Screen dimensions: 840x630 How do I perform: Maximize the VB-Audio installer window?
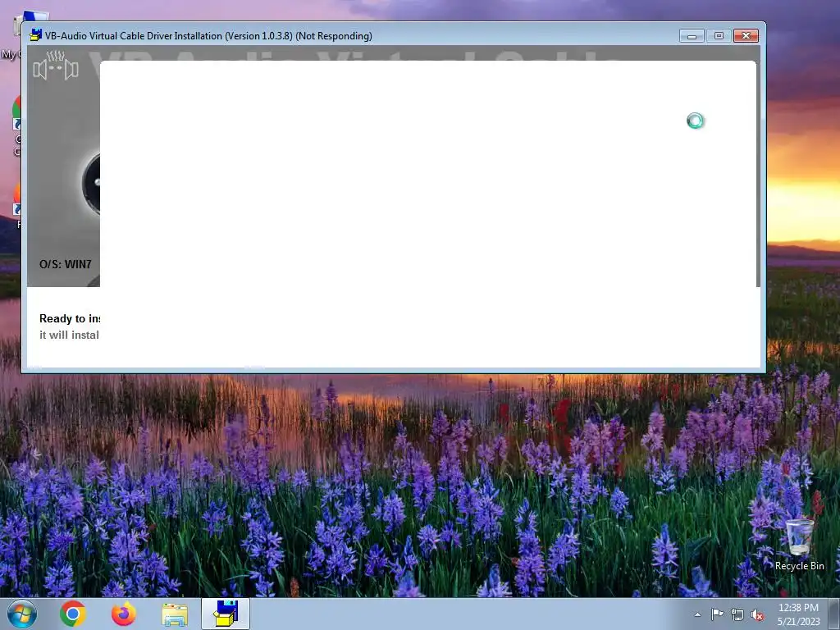coord(719,36)
